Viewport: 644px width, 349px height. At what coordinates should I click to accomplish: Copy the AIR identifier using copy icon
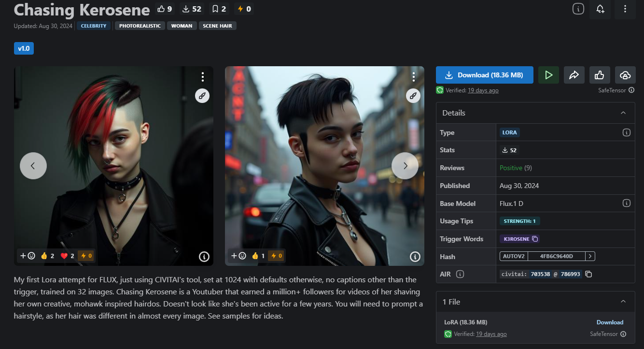[588, 274]
